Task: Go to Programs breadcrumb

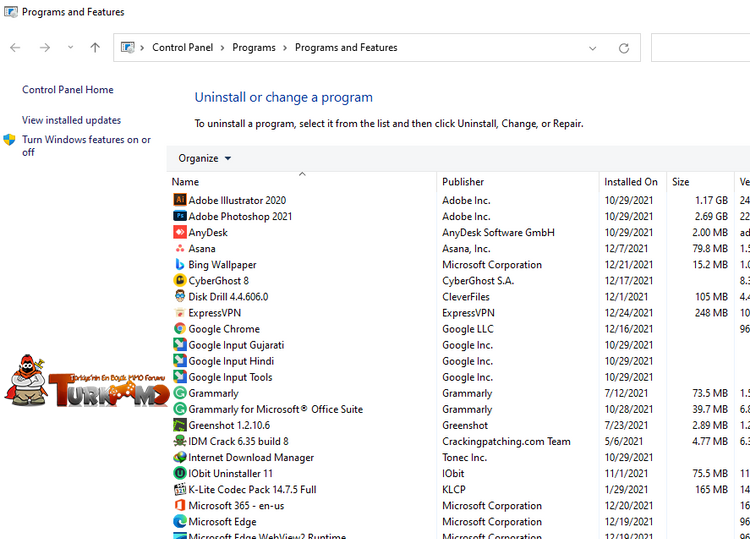Action: pyautogui.click(x=254, y=47)
